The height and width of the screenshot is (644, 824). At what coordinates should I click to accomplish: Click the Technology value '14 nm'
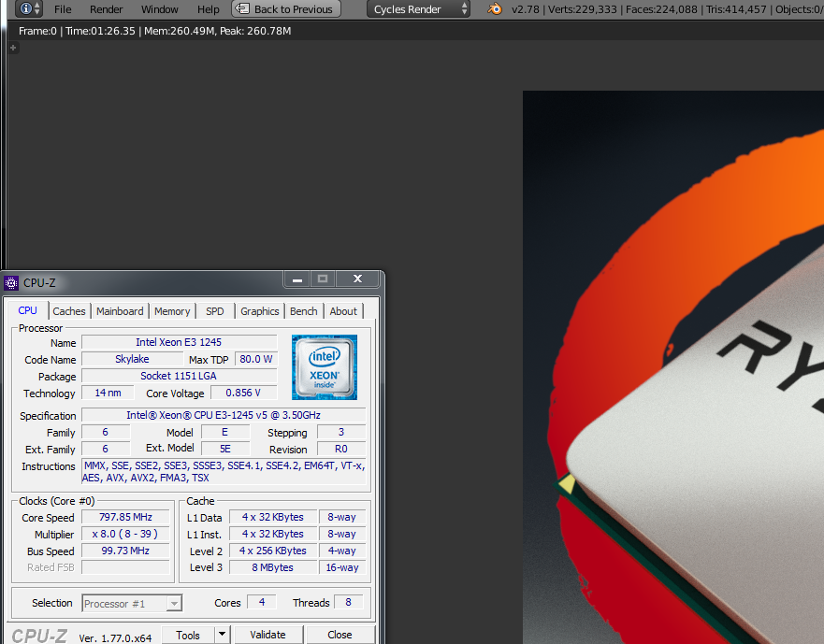(x=108, y=393)
